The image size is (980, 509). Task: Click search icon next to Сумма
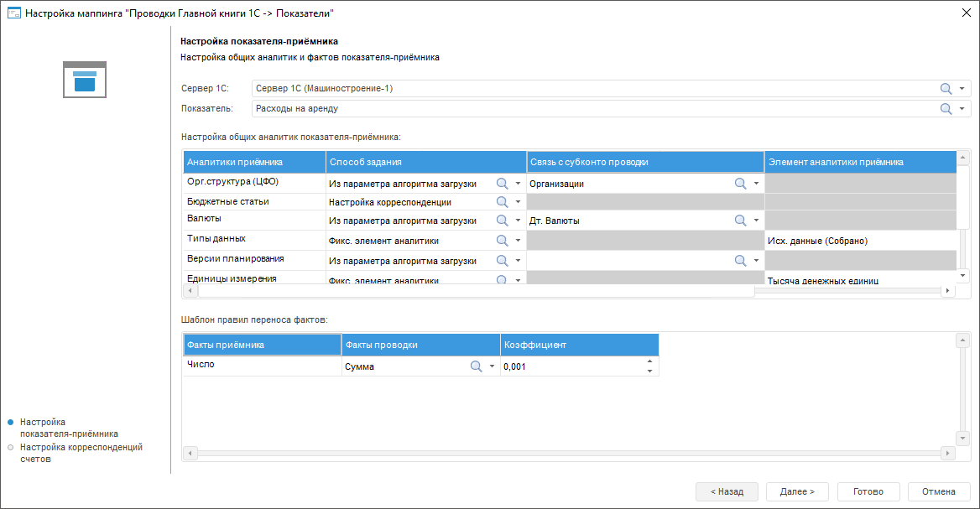(476, 366)
